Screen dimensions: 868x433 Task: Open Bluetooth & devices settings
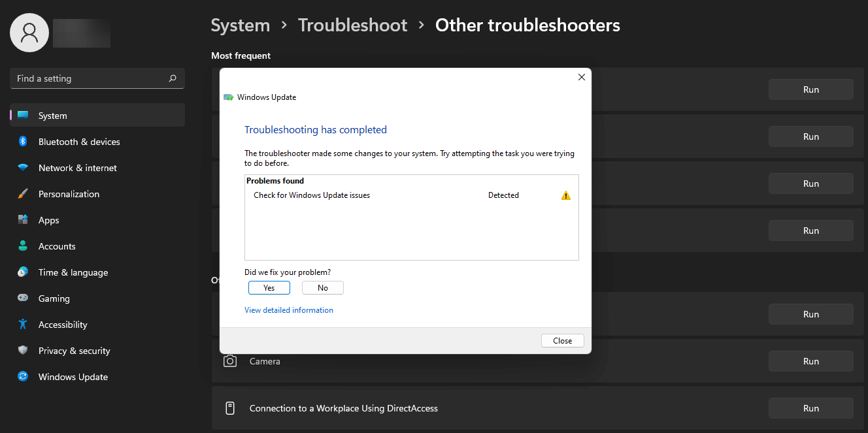click(97, 142)
